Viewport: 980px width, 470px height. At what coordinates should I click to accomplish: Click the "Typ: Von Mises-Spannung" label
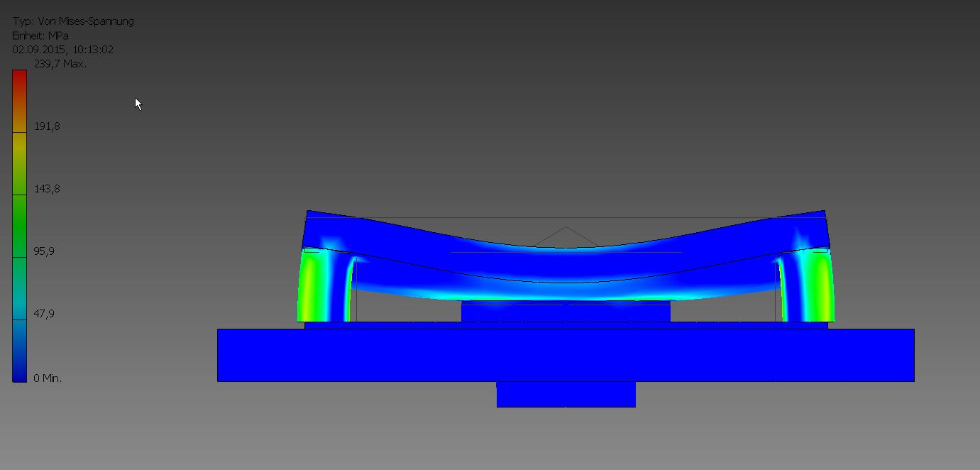[x=73, y=21]
